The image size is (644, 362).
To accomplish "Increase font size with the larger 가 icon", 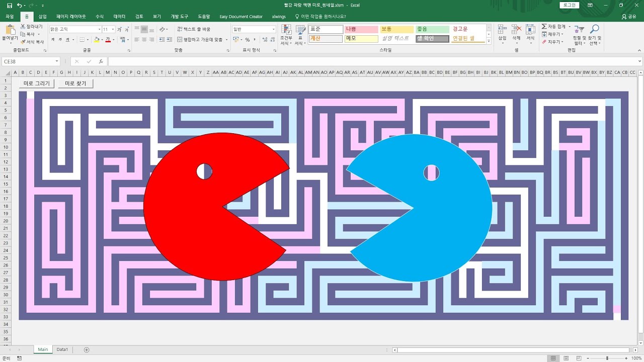I will (120, 30).
